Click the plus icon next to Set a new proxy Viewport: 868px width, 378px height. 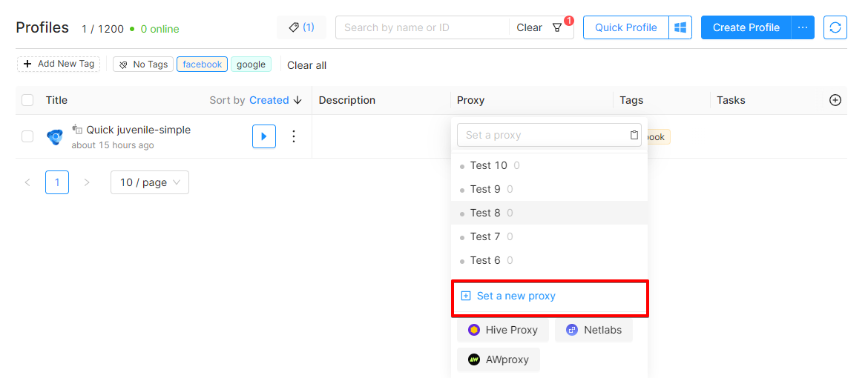466,296
